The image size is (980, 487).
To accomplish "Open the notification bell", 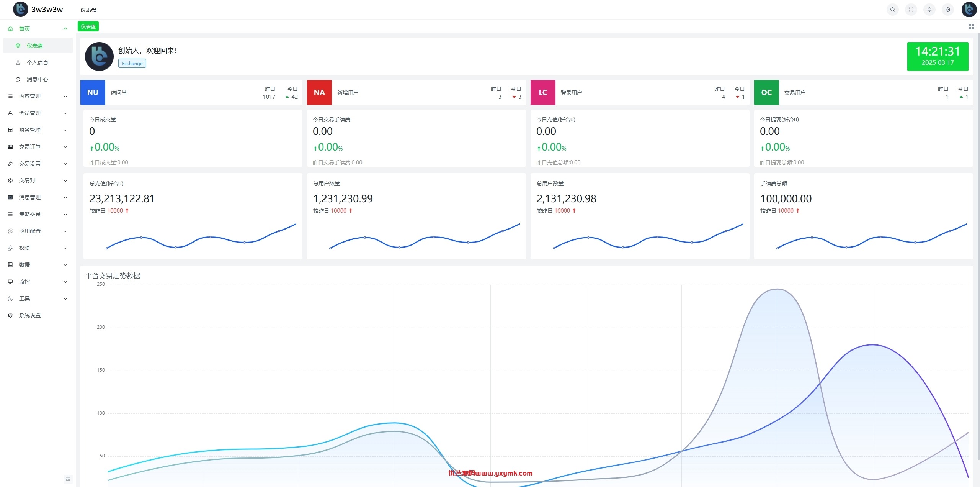I will pos(929,10).
